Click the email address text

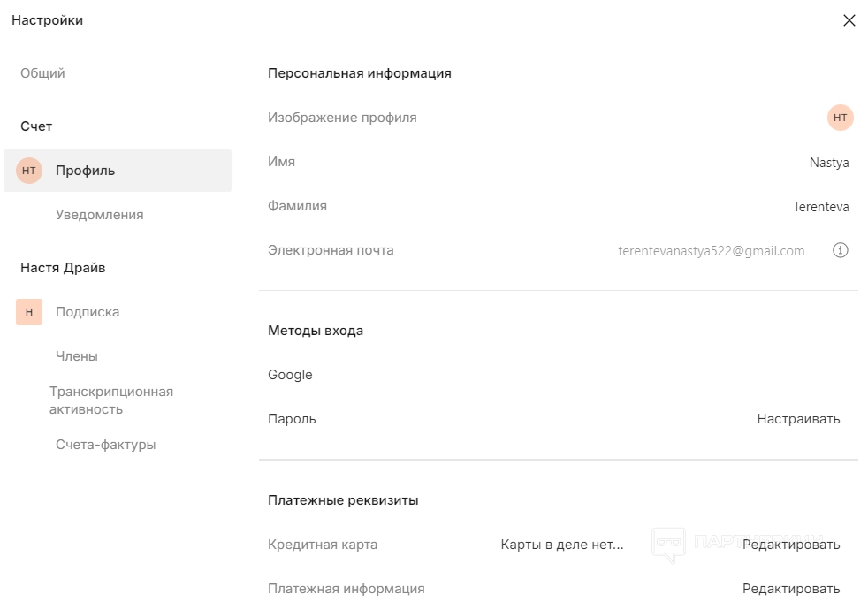pos(712,251)
